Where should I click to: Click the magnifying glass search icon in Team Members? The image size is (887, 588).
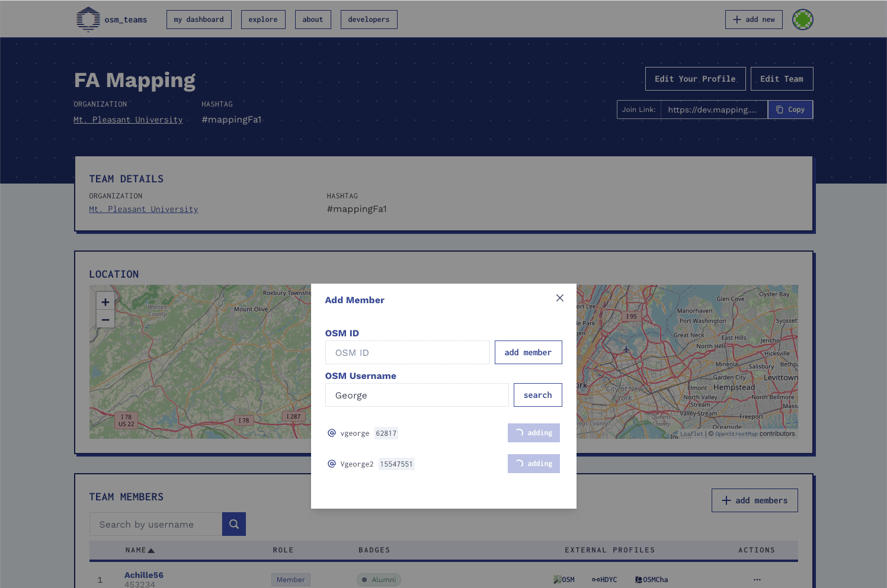click(233, 523)
